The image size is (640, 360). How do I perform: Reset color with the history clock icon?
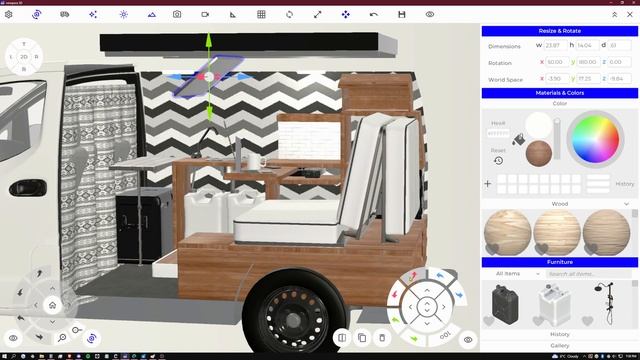pos(498,161)
